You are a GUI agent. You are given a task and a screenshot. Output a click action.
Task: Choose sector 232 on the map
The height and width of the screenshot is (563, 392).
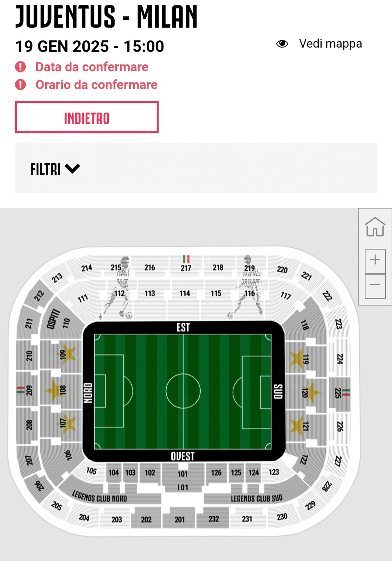pos(213,518)
